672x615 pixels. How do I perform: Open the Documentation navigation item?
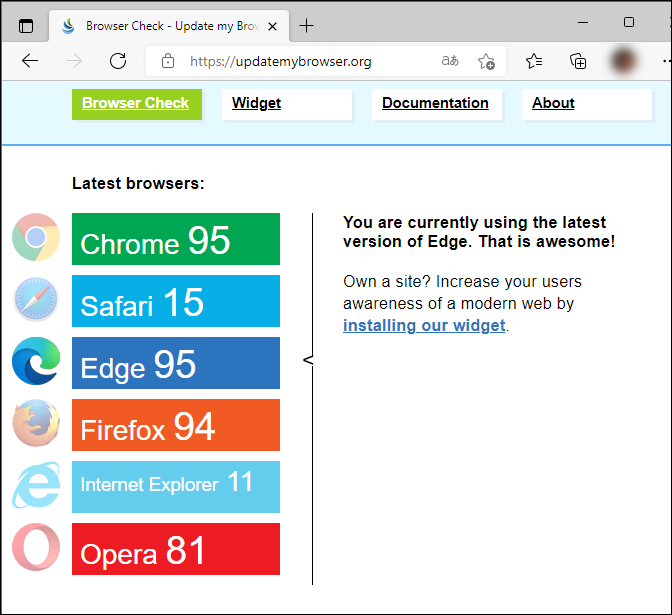pyautogui.click(x=437, y=104)
